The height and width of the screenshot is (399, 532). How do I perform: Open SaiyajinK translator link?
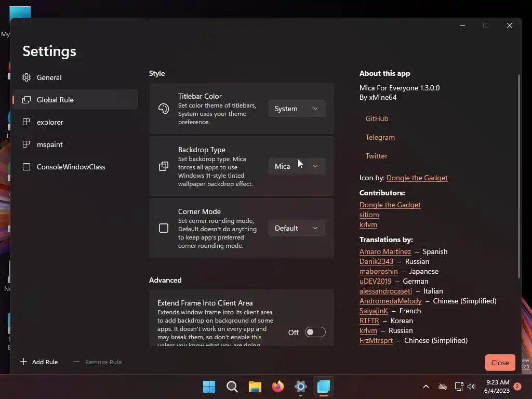(374, 311)
